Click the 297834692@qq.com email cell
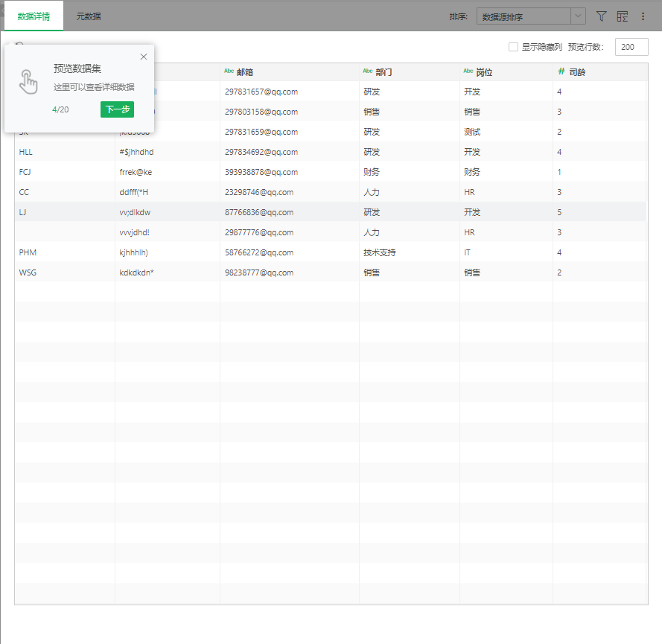 click(261, 152)
